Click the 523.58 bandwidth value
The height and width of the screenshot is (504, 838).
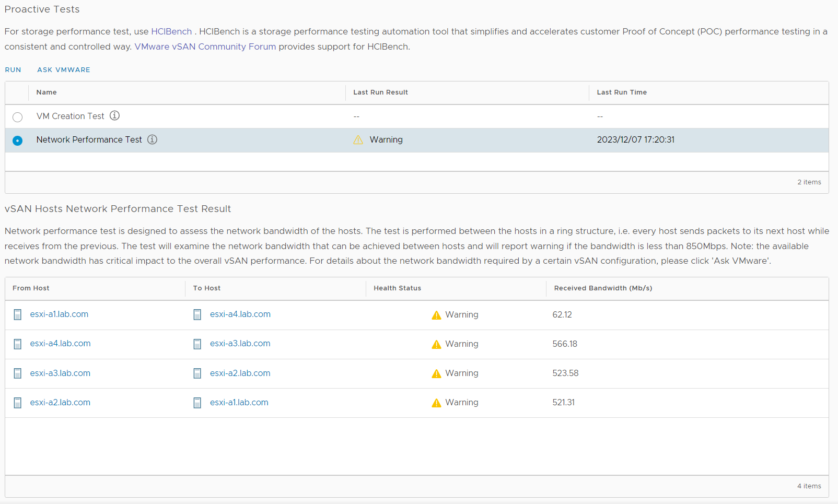pyautogui.click(x=565, y=373)
